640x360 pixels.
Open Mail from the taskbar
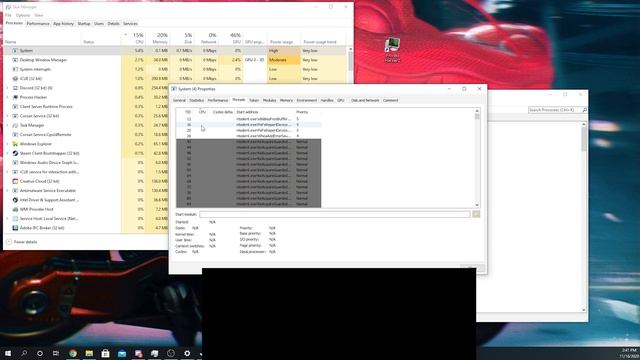122,353
